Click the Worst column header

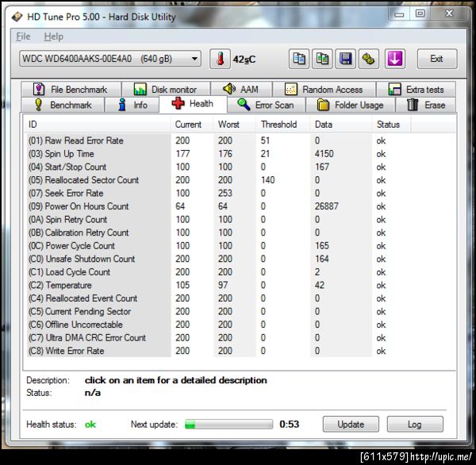234,125
